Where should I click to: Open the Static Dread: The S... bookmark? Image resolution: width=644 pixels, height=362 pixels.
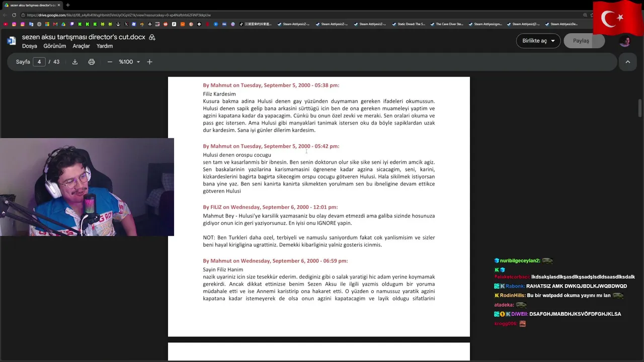click(409, 24)
